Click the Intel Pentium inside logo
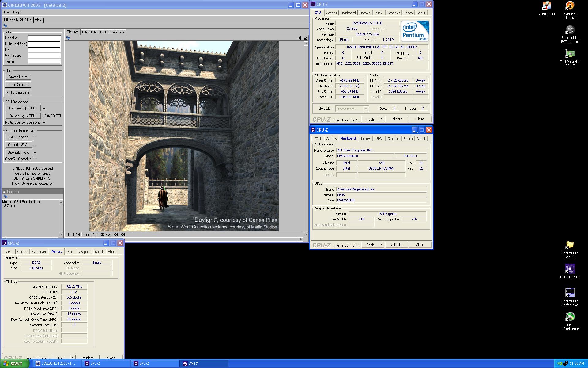The image size is (588, 368). (x=415, y=31)
